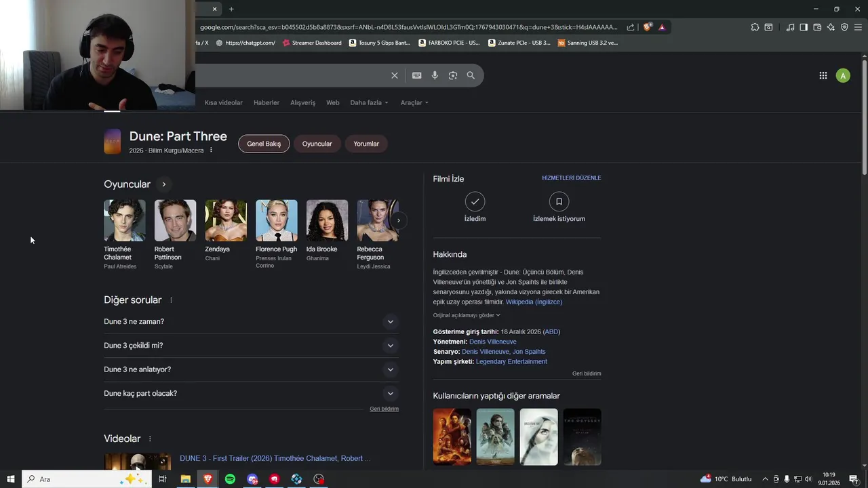Open the Denis Villeneuve director link

493,342
